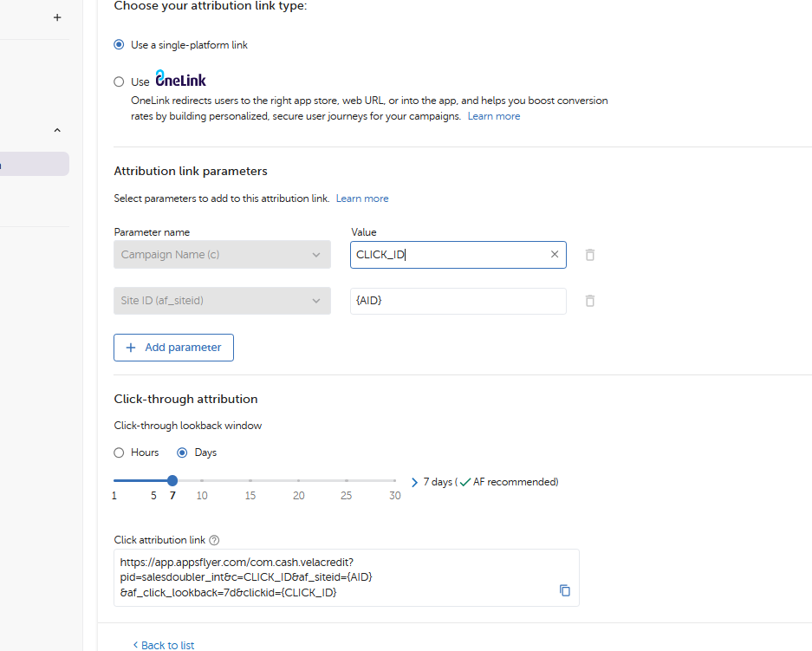The width and height of the screenshot is (812, 651).
Task: Select Days for lookback window
Action: [182, 452]
